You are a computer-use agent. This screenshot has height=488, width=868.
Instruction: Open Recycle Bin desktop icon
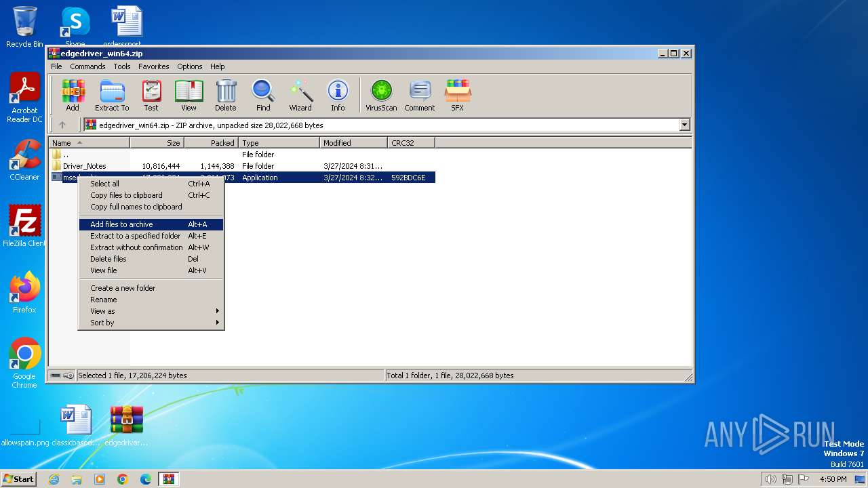click(24, 27)
